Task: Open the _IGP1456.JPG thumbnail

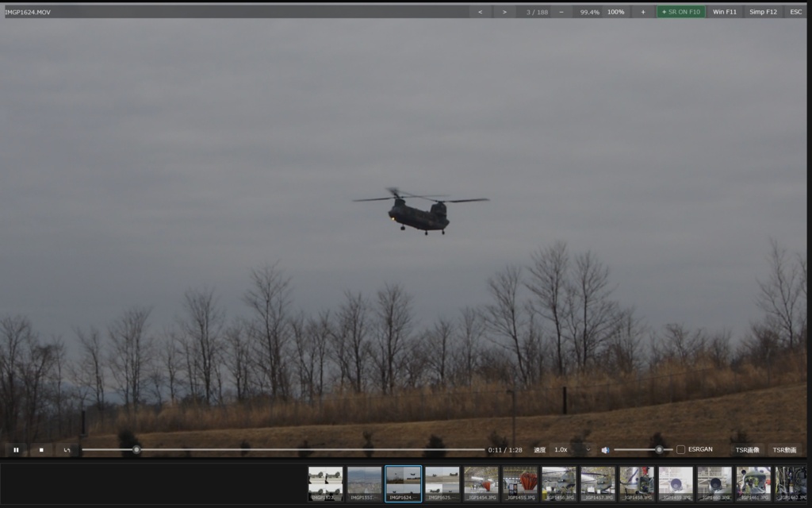Action: [x=559, y=483]
